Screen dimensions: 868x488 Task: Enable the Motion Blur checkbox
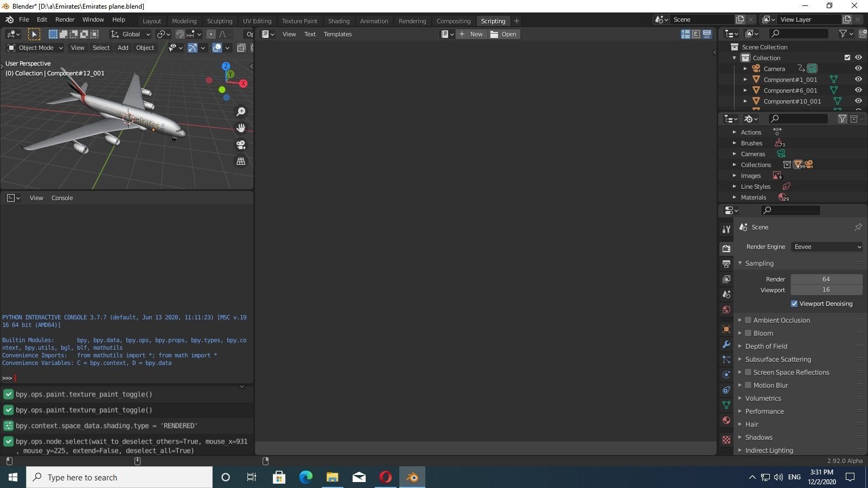click(748, 385)
